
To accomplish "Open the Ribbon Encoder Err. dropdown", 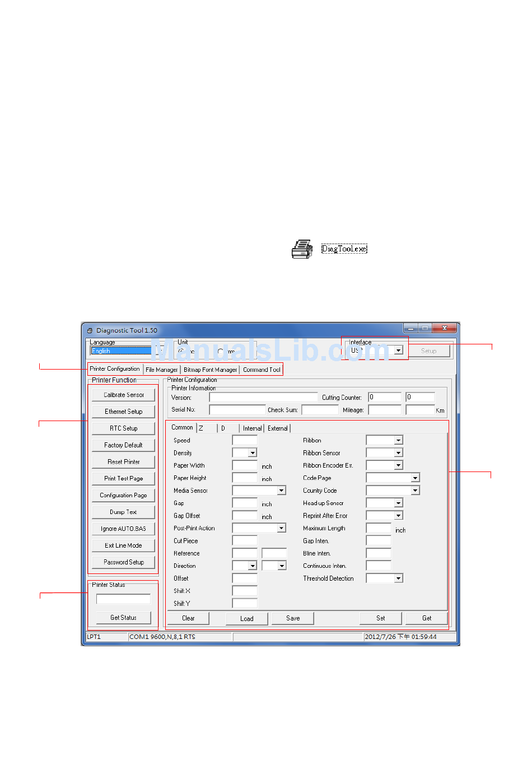I will click(x=399, y=465).
